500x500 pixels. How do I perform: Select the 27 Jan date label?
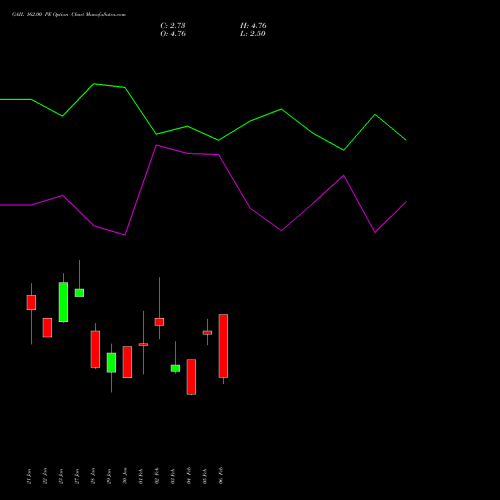77,476
